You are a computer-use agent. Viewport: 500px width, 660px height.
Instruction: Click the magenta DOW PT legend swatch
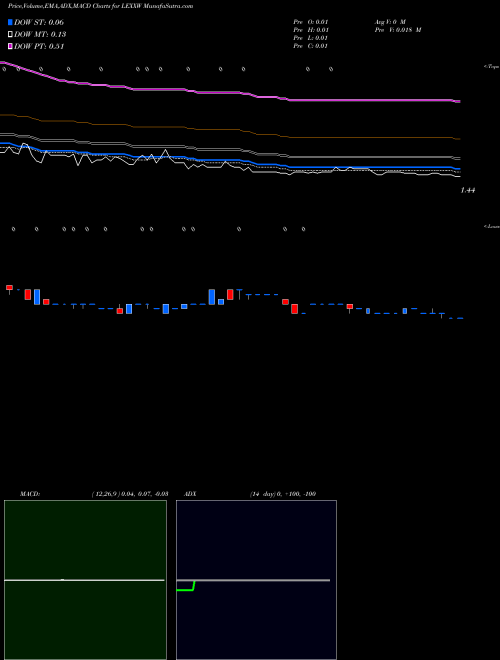(x=11, y=46)
